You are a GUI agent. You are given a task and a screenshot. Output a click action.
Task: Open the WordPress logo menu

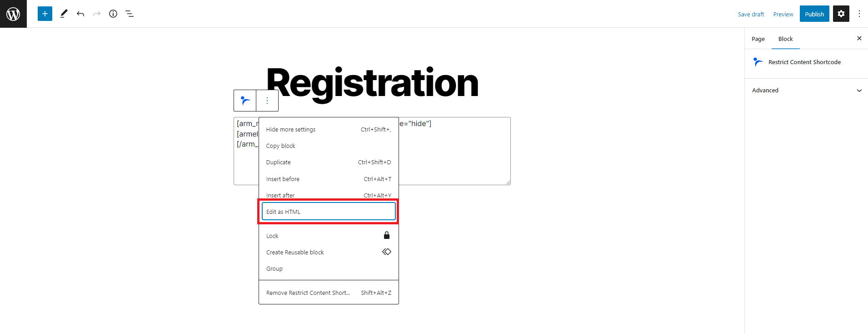[13, 14]
